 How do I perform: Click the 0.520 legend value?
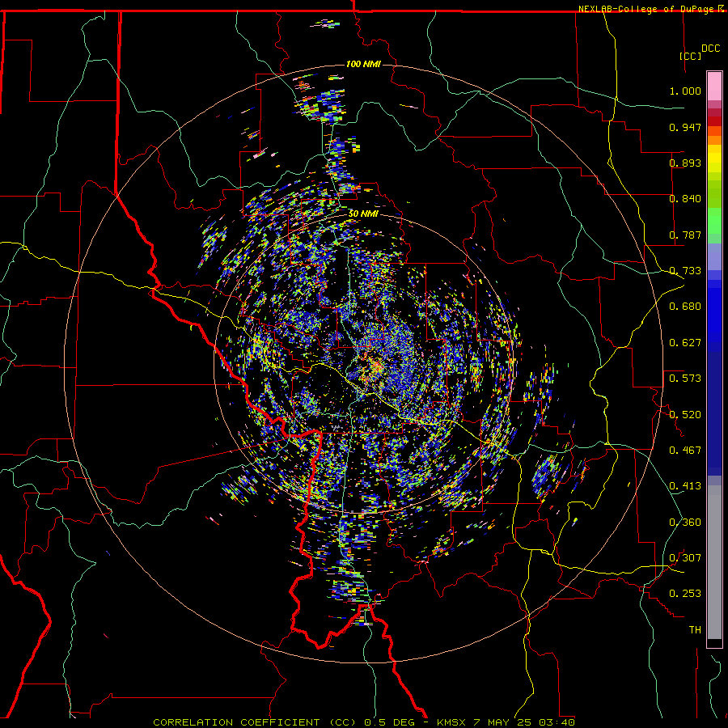(685, 415)
